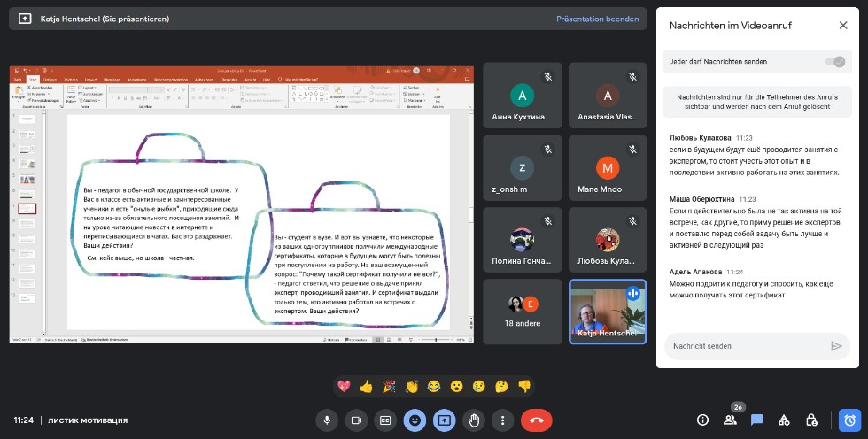Toggle the microphone on or off
Viewport: 868px width, 439px height.
coord(328,420)
